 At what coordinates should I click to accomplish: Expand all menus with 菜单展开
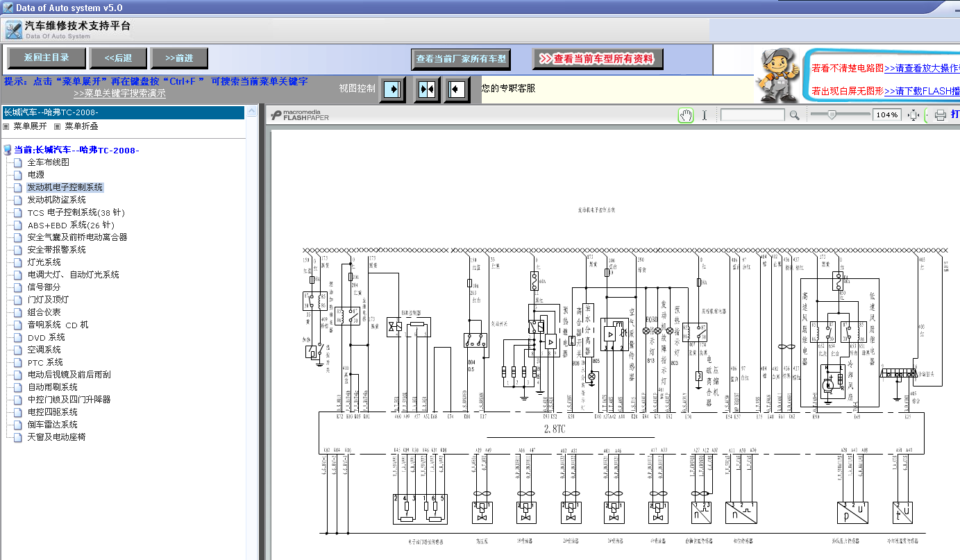click(x=30, y=126)
